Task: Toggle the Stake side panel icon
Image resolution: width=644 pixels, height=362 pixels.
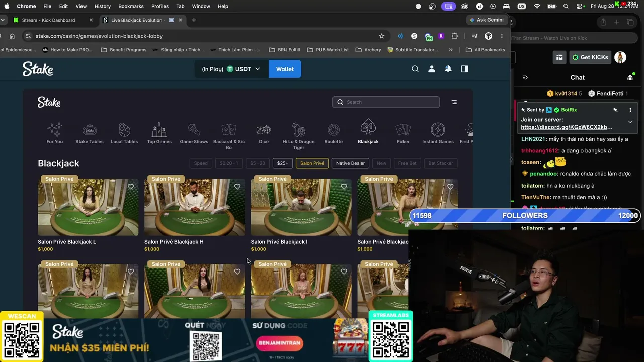Action: 464,69
